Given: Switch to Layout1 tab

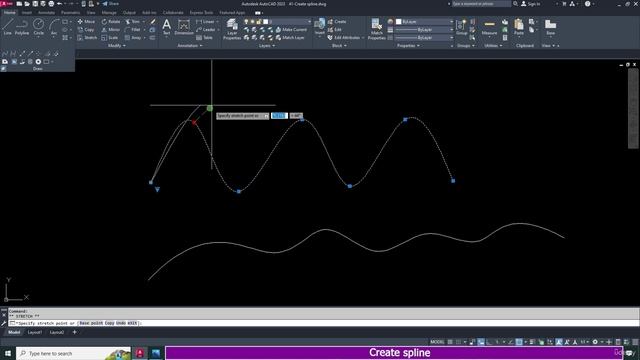Looking at the screenshot, I should coord(35,332).
